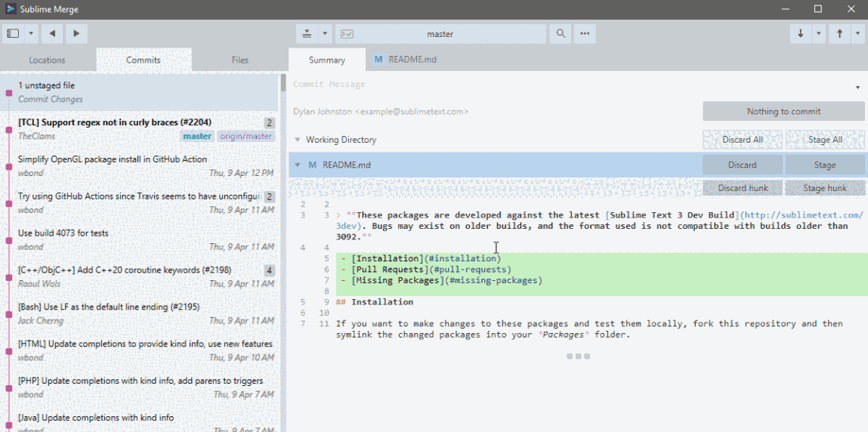
Task: Expand more context lines below the diff
Action: tap(577, 356)
